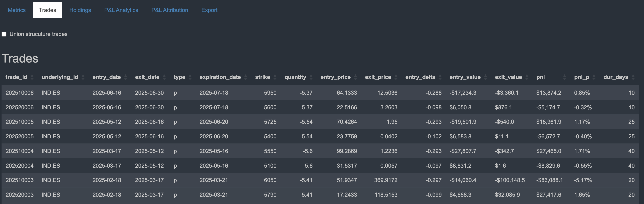This screenshot has height=204, width=644.
Task: Click the sort icon next to strike
Action: [275, 77]
